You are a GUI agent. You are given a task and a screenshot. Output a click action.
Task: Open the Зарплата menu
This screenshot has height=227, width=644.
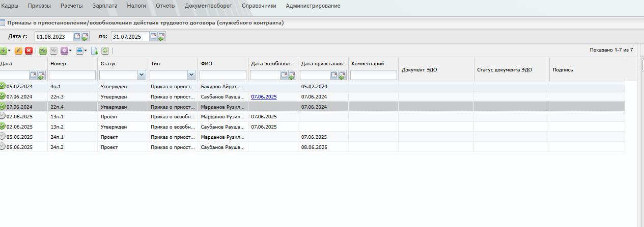click(x=105, y=6)
